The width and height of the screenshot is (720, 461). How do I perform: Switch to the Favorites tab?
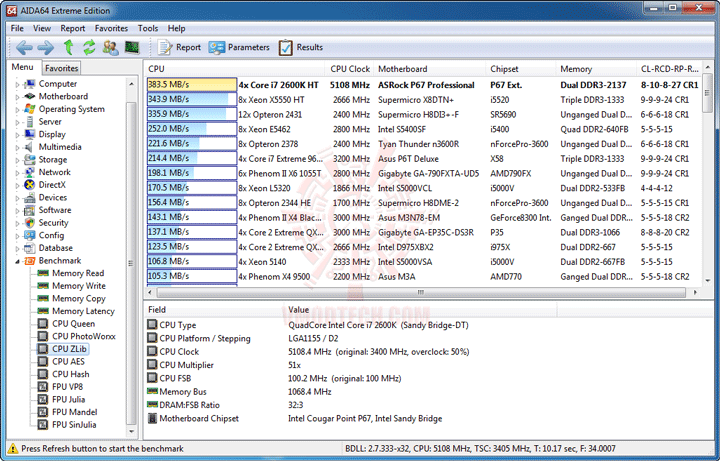[x=62, y=68]
